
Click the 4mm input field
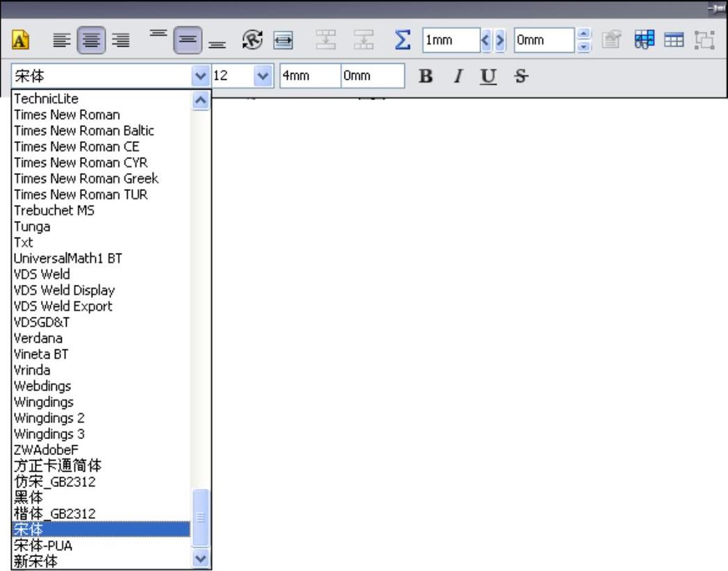[x=308, y=76]
